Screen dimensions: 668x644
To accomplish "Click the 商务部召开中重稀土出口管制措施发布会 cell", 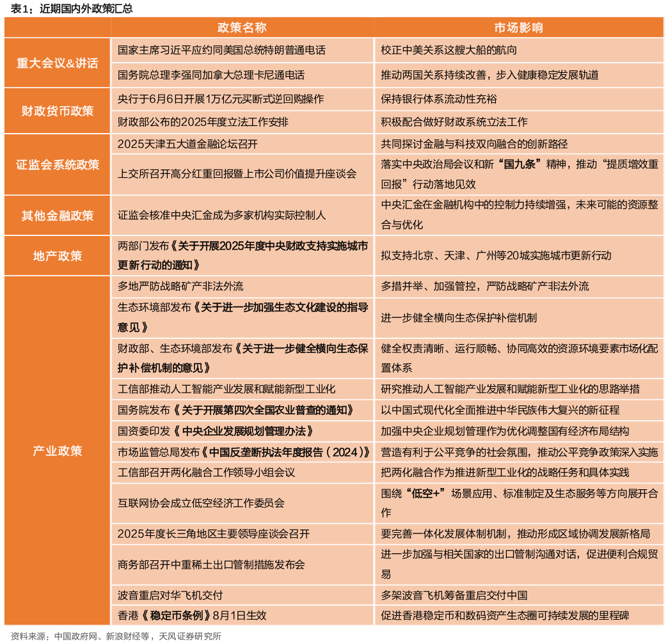I will click(211, 565).
